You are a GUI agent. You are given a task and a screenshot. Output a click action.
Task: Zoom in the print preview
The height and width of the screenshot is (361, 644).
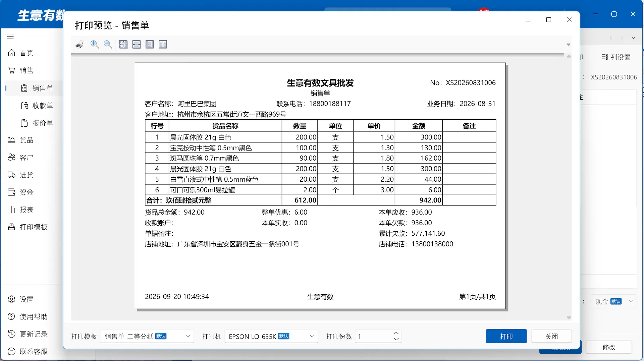pyautogui.click(x=95, y=44)
